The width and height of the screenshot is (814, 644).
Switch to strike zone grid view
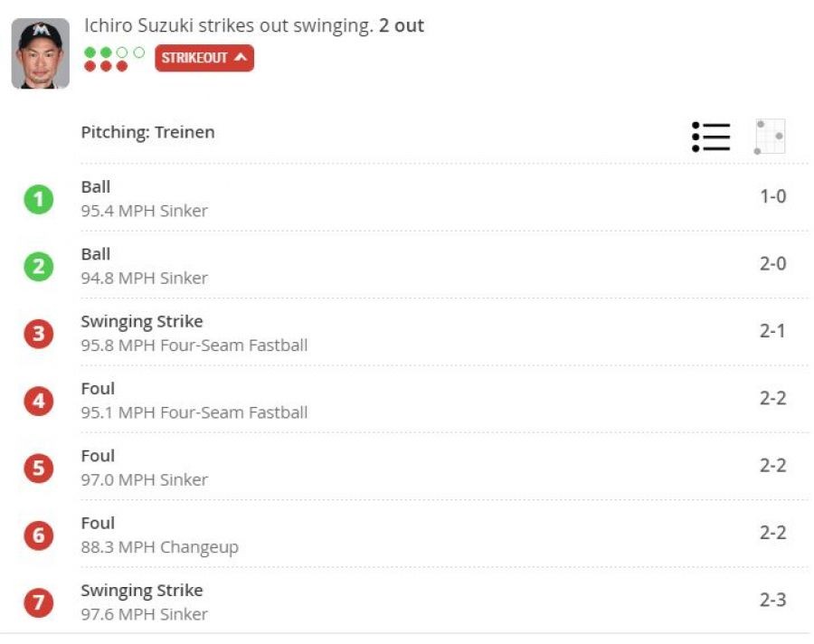[770, 137]
